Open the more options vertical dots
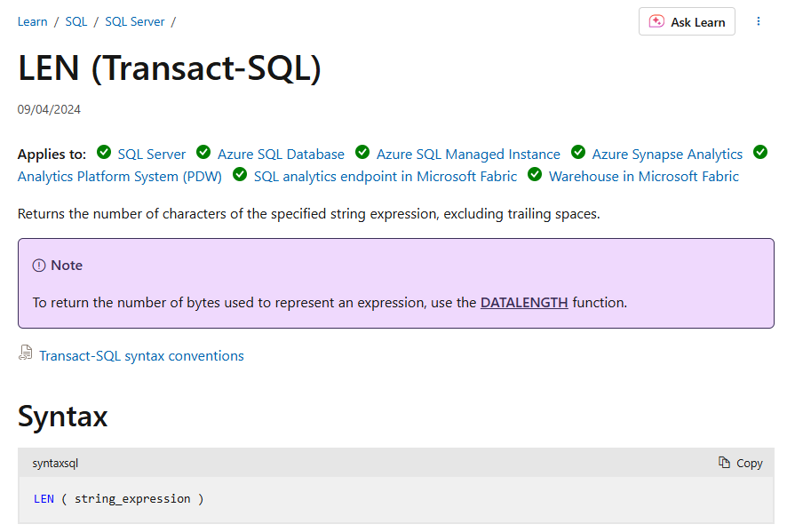Screen dimensions: 787x532 (759, 21)
